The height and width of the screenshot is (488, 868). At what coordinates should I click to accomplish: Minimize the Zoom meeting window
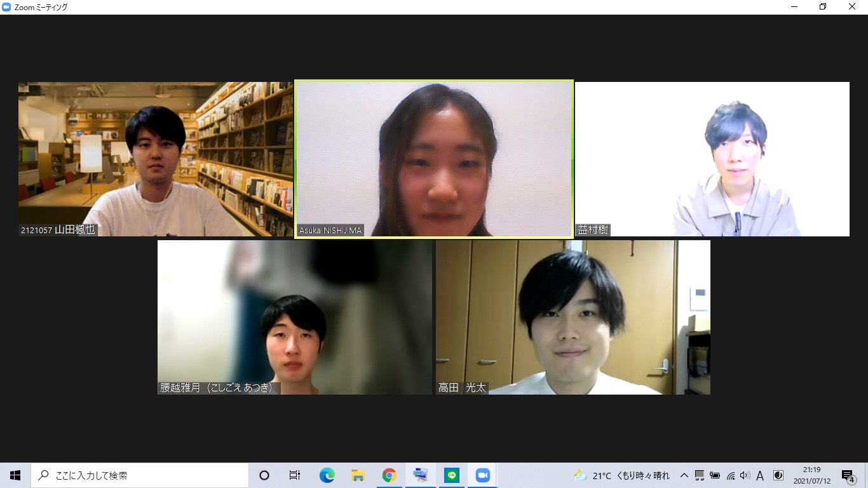point(794,7)
